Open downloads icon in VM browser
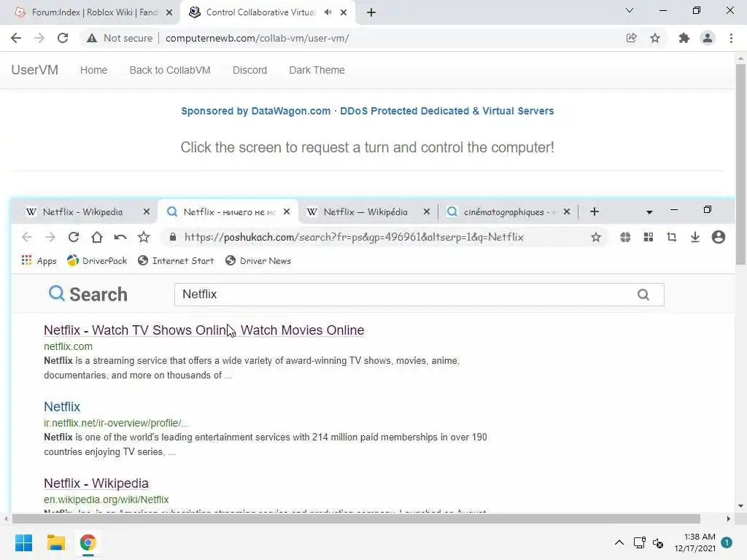The image size is (747, 560). pyautogui.click(x=695, y=237)
